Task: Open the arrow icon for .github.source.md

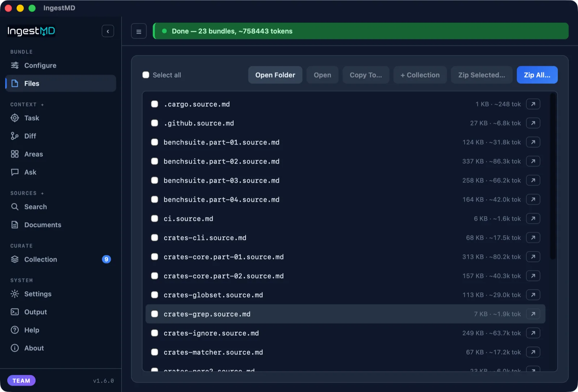Action: pyautogui.click(x=533, y=123)
